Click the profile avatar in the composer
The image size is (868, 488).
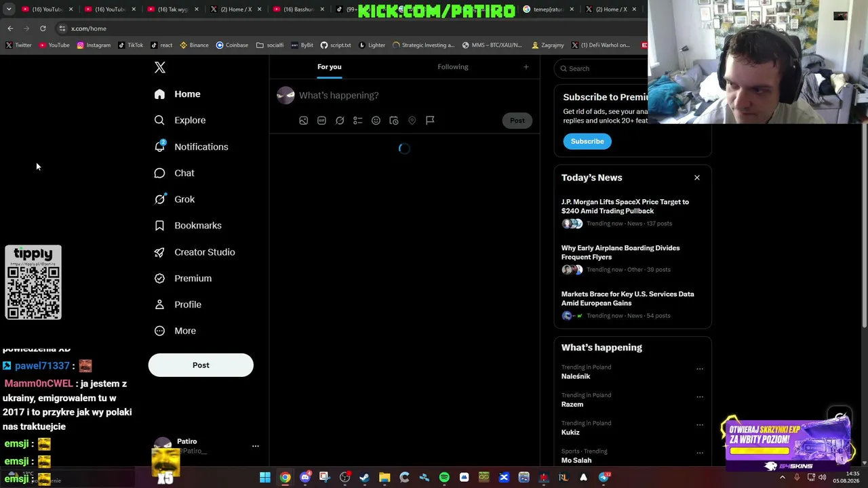[285, 96]
